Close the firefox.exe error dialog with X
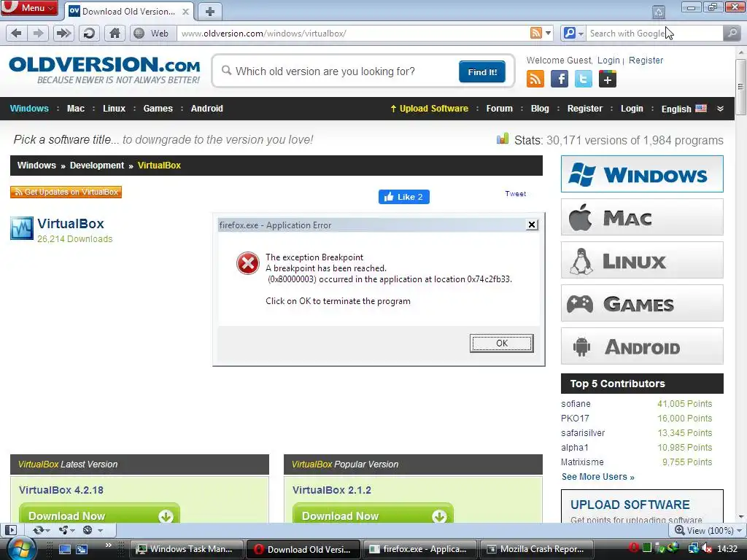 pyautogui.click(x=532, y=225)
